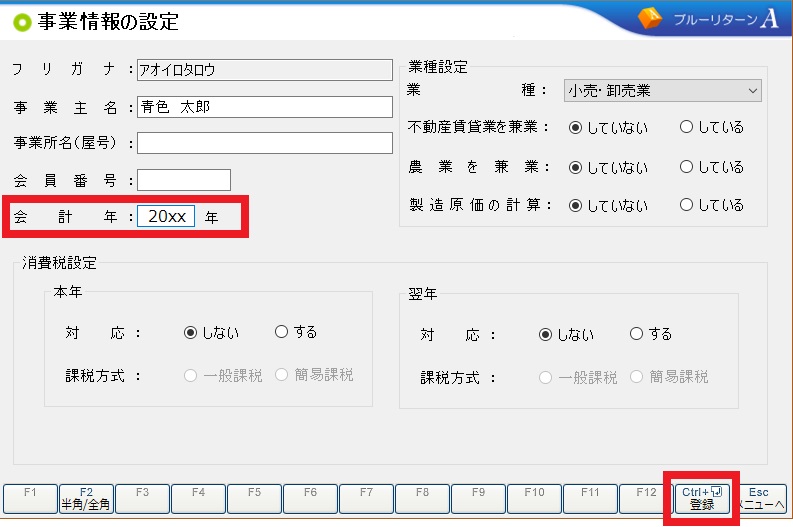Click the F7 function key button
This screenshot has width=793, height=527.
[x=366, y=499]
